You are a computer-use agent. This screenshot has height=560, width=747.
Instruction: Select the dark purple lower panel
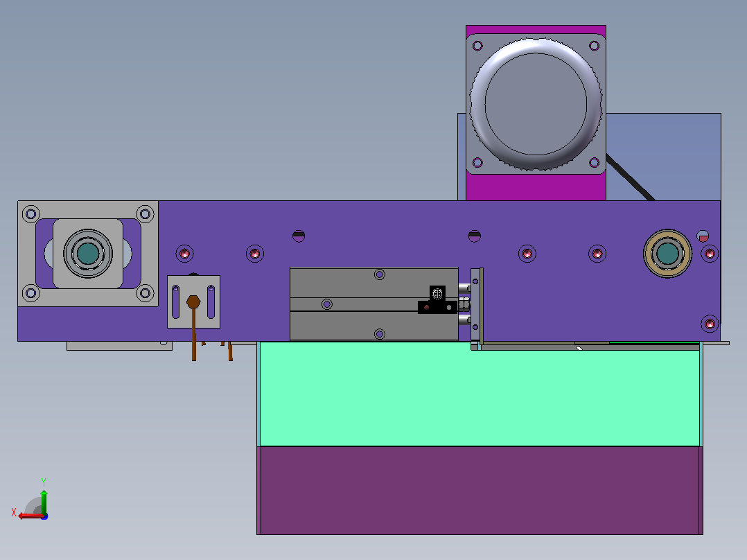[480, 491]
